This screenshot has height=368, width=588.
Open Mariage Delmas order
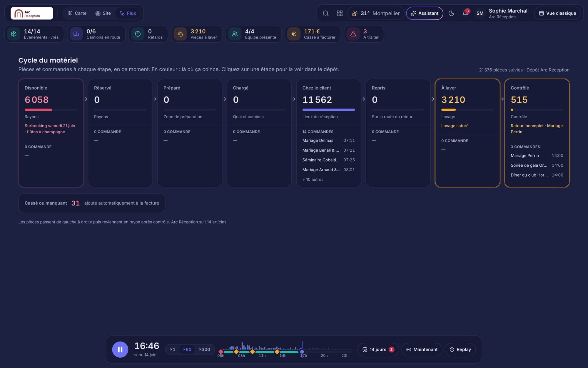click(328, 140)
